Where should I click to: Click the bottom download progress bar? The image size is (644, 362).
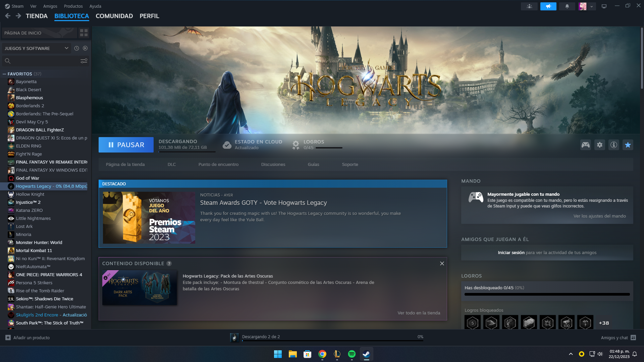332,341
